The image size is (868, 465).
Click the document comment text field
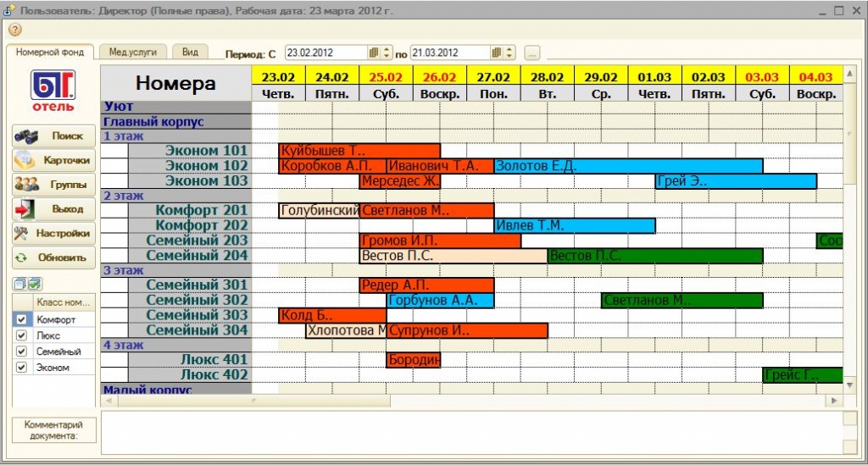click(x=471, y=433)
